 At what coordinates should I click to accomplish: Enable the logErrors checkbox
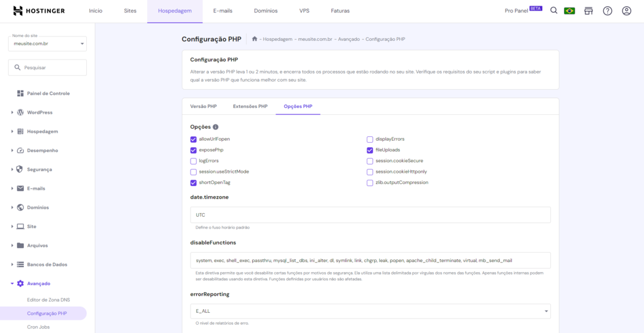click(194, 161)
